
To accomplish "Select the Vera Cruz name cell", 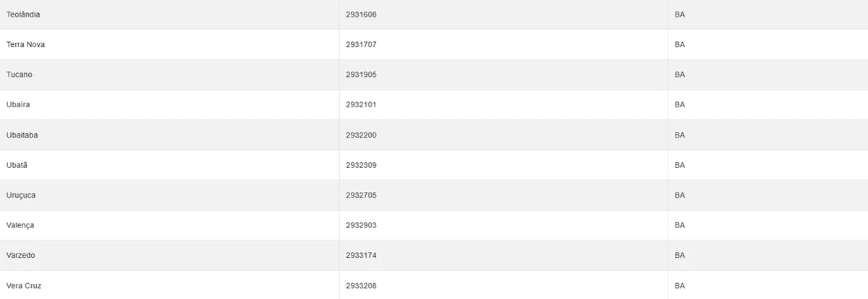I will pos(24,286).
